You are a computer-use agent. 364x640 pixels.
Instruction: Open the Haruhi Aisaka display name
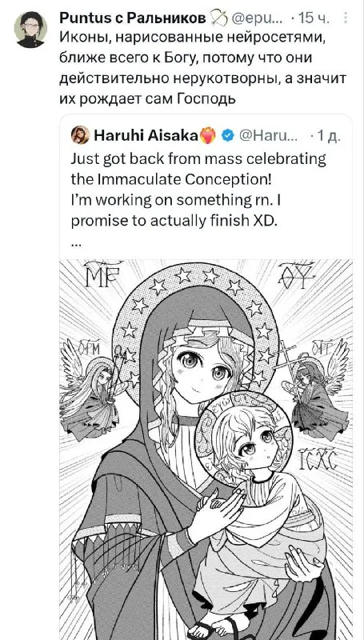pyautogui.click(x=146, y=134)
